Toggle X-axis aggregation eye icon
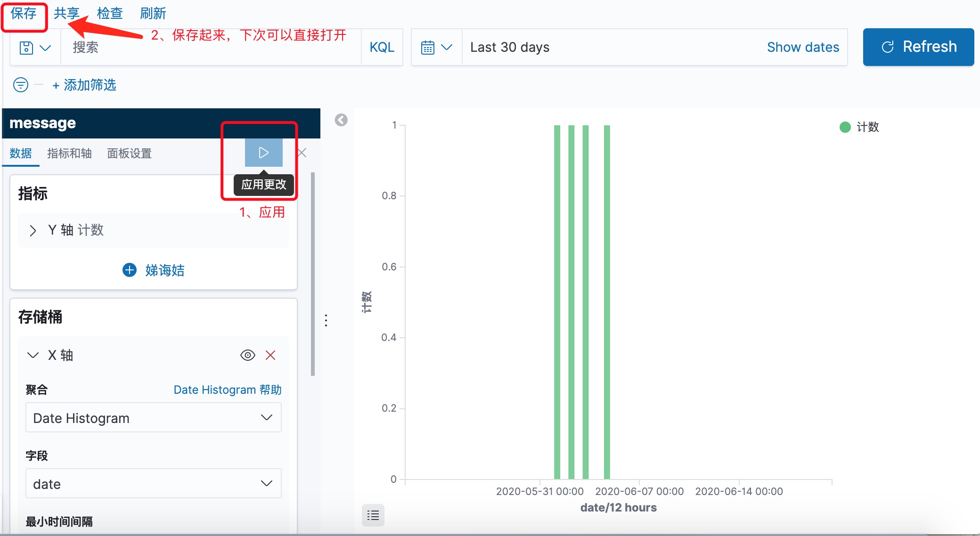The image size is (980, 536). (247, 355)
